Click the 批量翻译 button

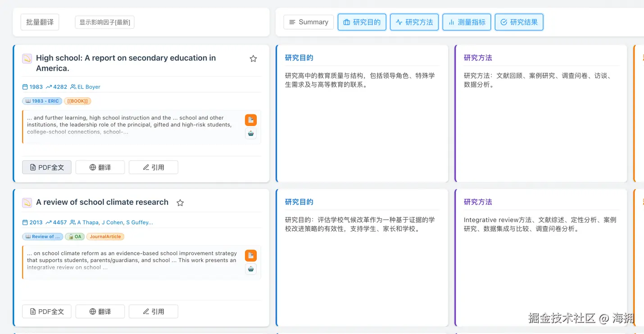point(40,22)
